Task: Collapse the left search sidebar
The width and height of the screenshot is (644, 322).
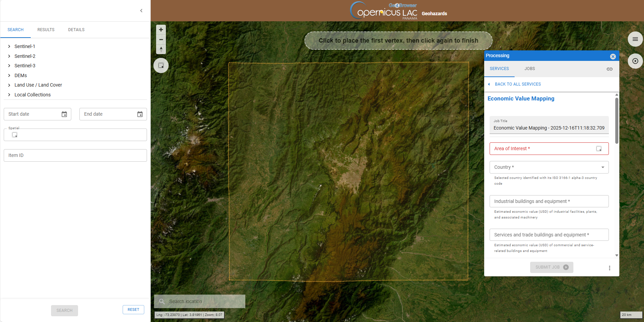Action: pos(141,11)
